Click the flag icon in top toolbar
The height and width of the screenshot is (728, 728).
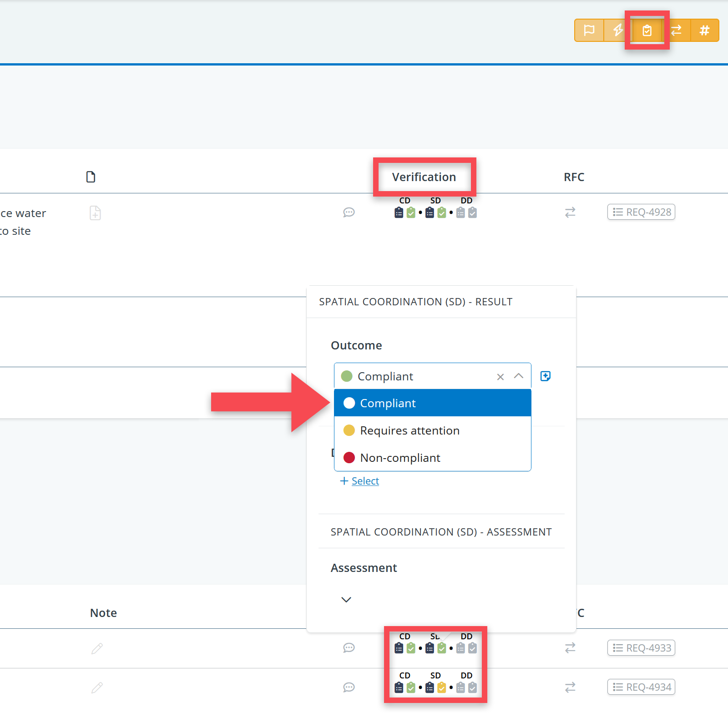(x=589, y=30)
